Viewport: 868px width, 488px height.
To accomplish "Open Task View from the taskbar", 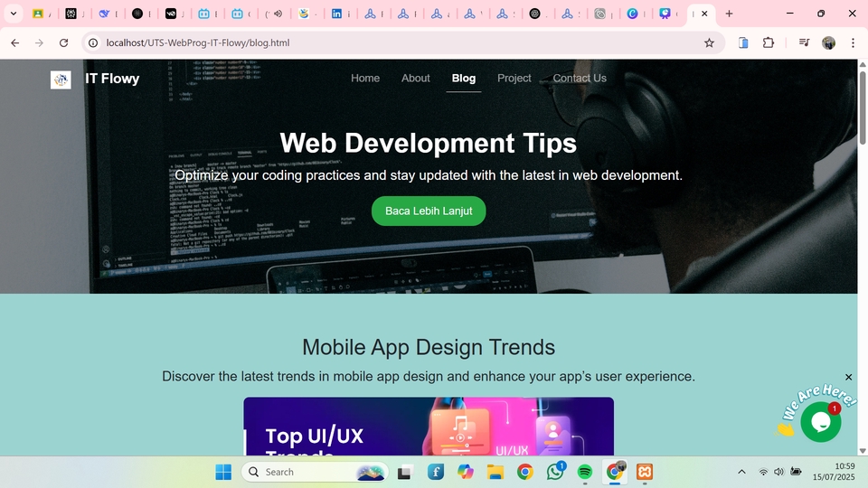I will tap(405, 472).
